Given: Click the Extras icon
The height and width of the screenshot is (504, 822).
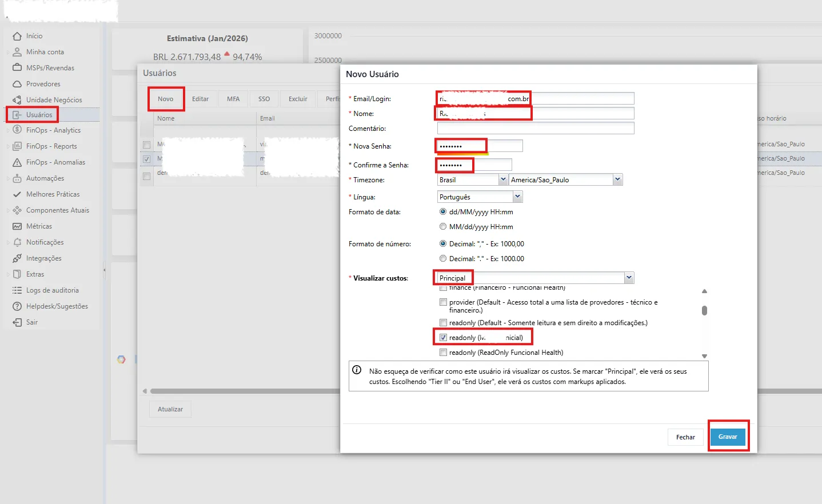Looking at the screenshot, I should point(17,274).
